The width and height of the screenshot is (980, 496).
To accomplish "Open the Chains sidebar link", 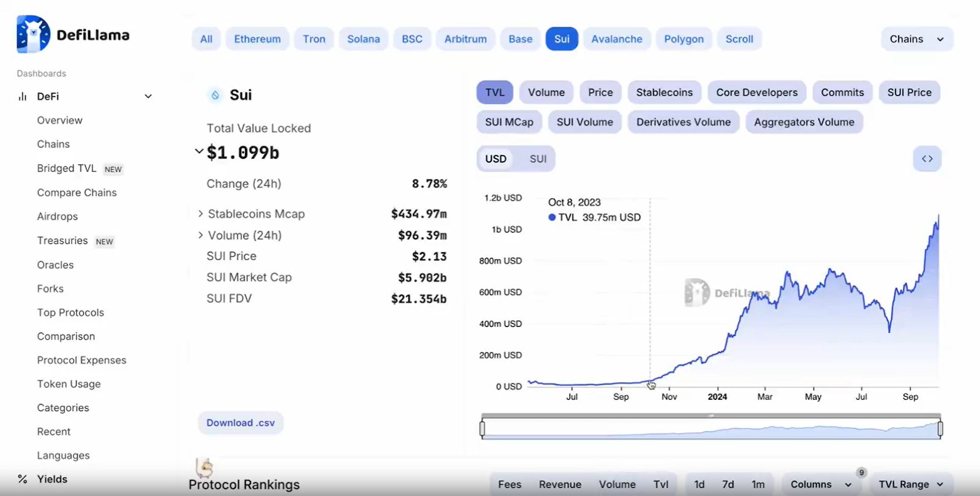I will [53, 145].
